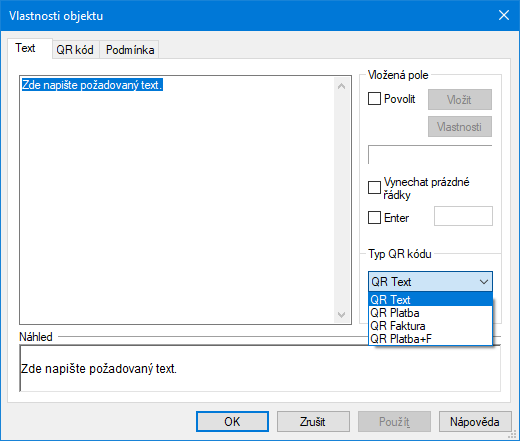Toggle Vynechat prázdné řádky checkbox
This screenshot has width=520, height=441.
click(x=374, y=187)
